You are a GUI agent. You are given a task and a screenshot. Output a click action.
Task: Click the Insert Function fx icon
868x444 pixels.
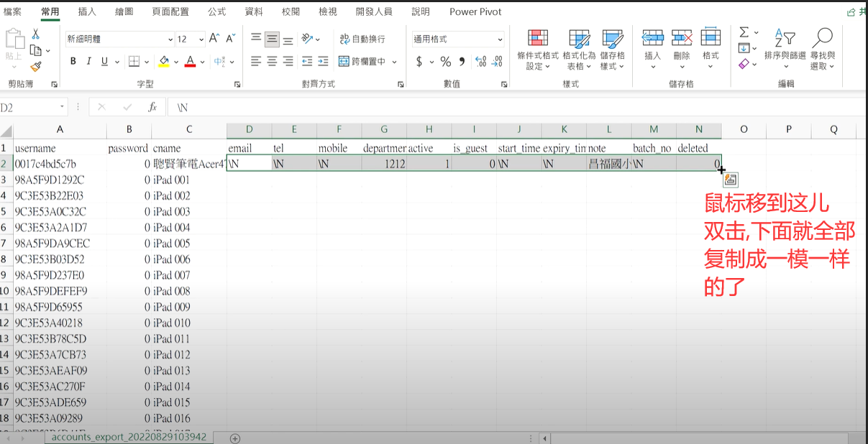click(152, 107)
